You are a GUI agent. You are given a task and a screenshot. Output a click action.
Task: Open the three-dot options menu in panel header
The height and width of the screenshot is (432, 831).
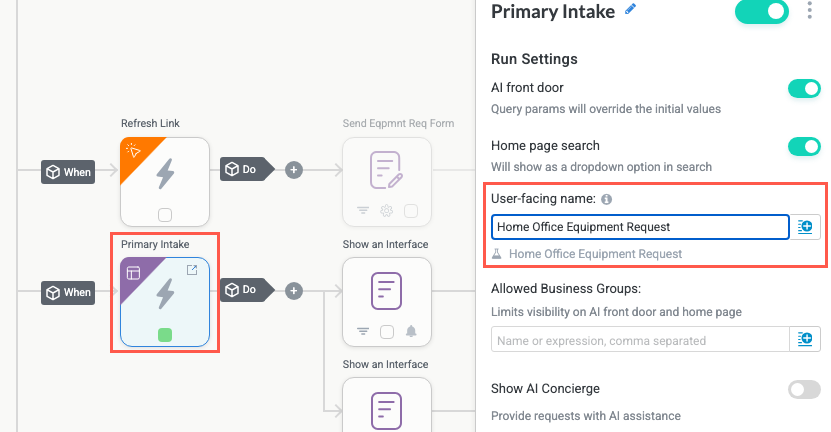coord(809,11)
